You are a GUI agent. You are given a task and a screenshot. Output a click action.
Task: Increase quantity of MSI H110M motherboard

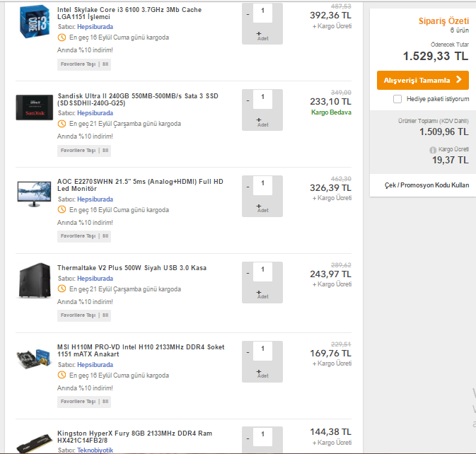(258, 371)
